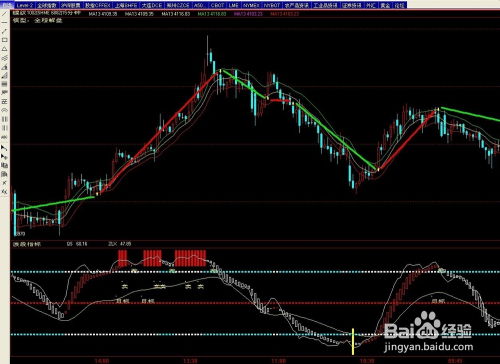
Task: Select the diagonal trend line drawing tool
Action: pos(5,14)
